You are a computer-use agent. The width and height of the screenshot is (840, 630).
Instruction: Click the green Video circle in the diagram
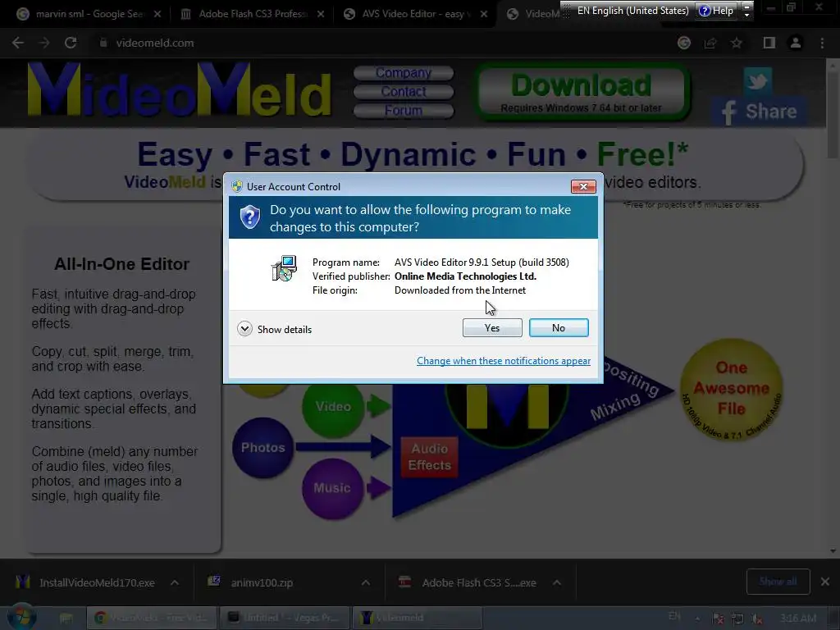(x=333, y=407)
